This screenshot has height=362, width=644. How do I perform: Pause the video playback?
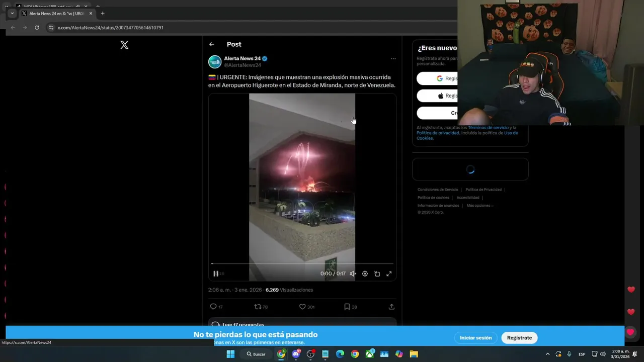tap(216, 274)
